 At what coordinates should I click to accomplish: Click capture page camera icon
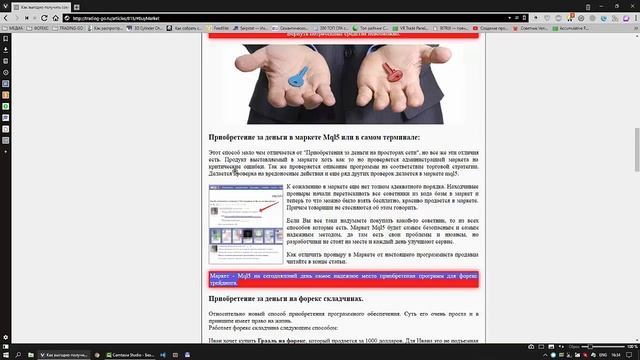[531, 347]
